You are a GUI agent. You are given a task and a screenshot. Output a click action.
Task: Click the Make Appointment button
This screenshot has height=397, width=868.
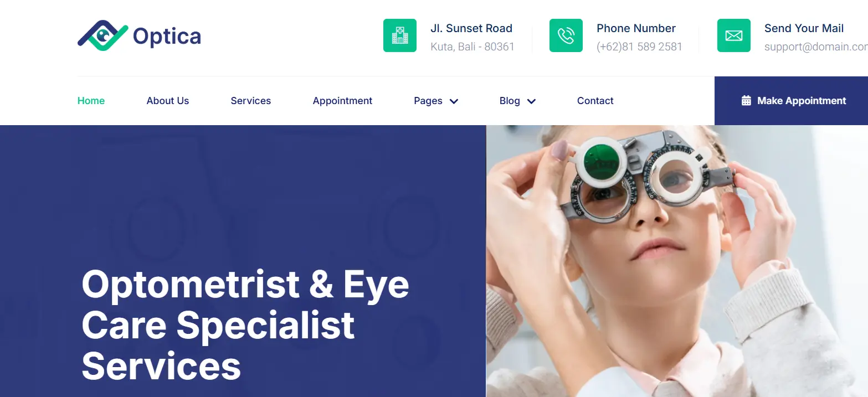[791, 101]
